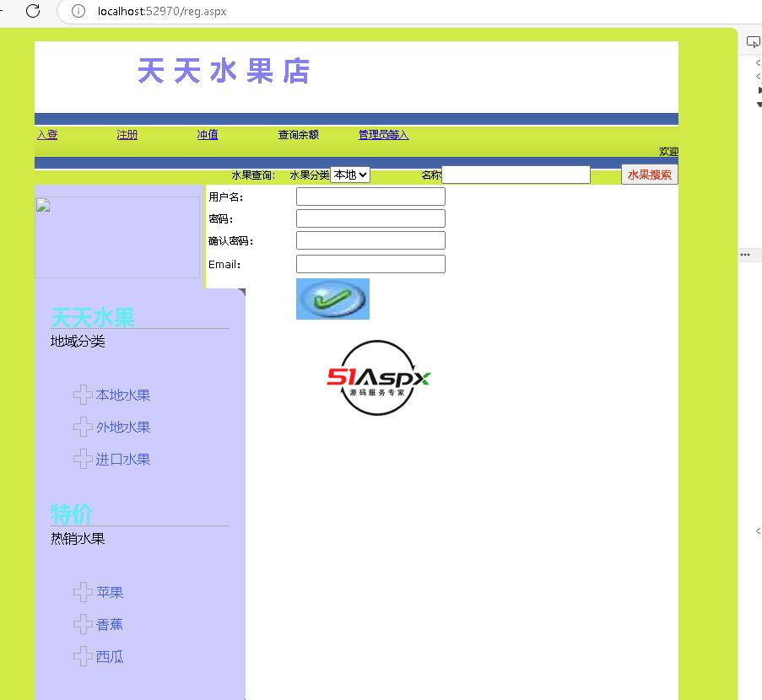Open the 入登 login link
This screenshot has width=762, height=700.
click(x=47, y=135)
